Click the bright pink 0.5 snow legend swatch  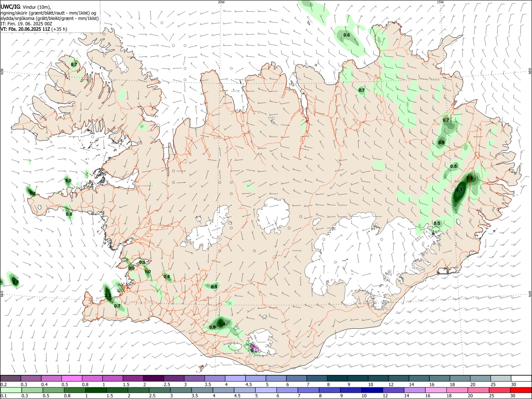[x=71, y=378]
